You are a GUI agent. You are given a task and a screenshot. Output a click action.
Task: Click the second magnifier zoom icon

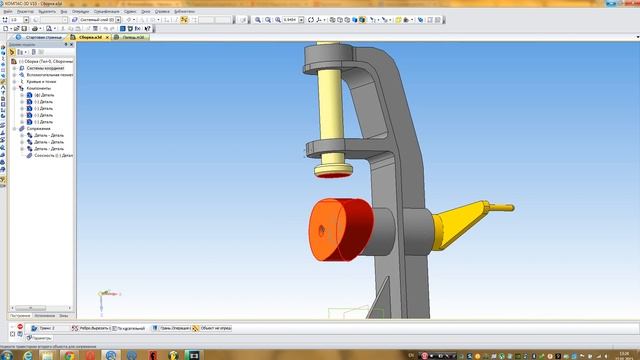[268, 20]
